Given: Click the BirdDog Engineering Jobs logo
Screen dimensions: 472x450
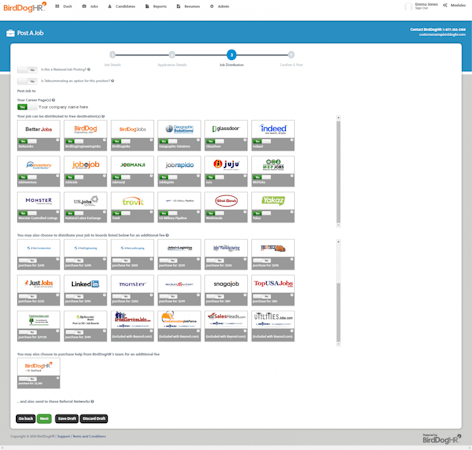Looking at the screenshot, I should (86, 129).
